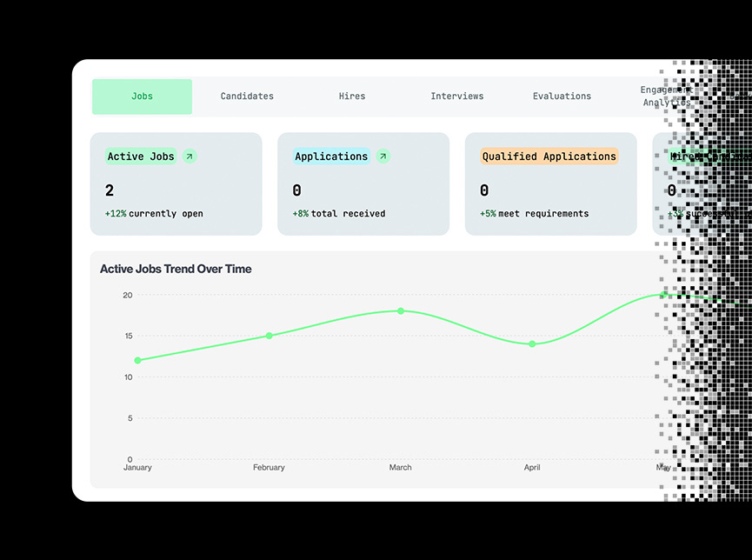Viewport: 752px width, 560px height.
Task: Click the April data point on chart
Action: click(532, 343)
